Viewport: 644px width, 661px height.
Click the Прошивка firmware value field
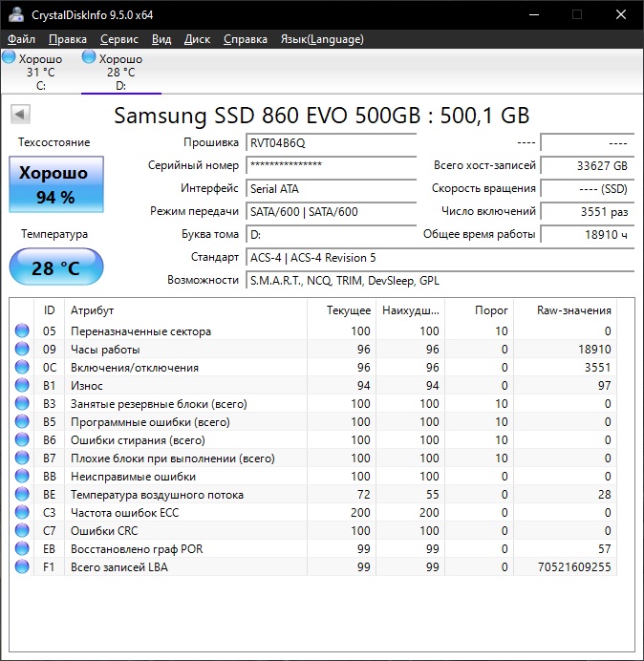coord(331,142)
